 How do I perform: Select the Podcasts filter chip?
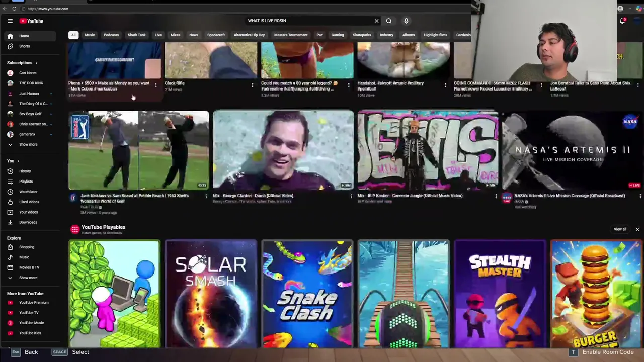(x=111, y=35)
